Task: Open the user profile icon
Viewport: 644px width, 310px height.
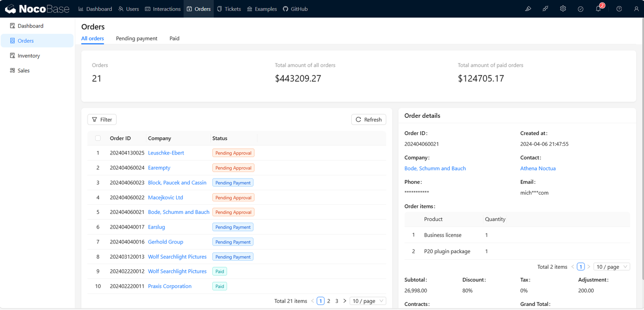Action: 636,9
